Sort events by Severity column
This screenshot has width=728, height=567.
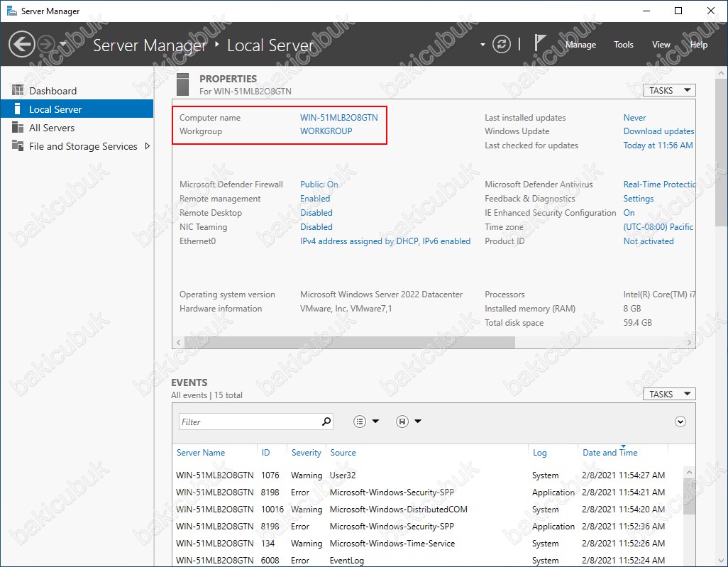tap(306, 452)
